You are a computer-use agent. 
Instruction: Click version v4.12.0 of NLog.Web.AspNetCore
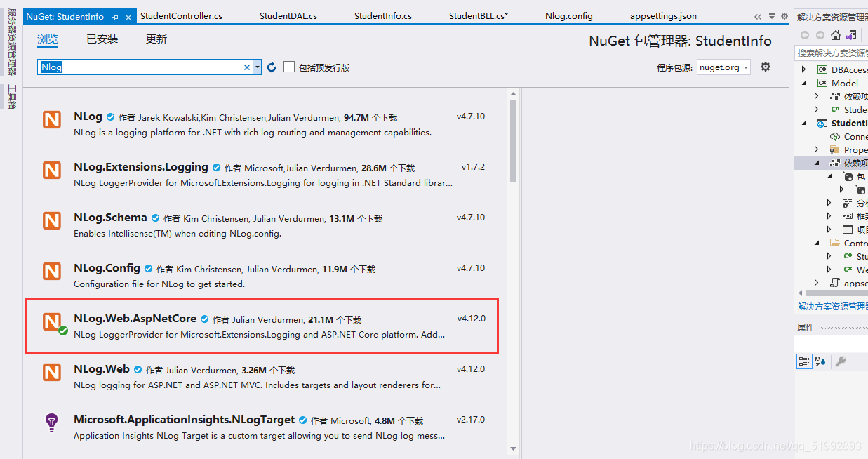click(471, 319)
